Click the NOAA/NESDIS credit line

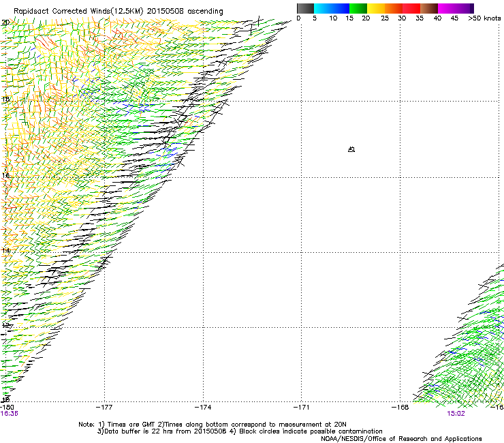coord(401,439)
